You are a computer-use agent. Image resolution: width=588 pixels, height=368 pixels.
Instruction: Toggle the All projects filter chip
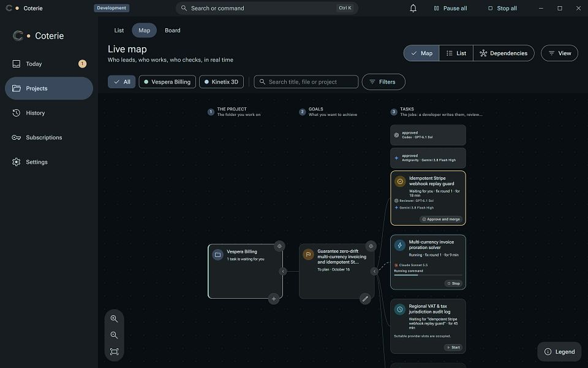[x=122, y=82]
